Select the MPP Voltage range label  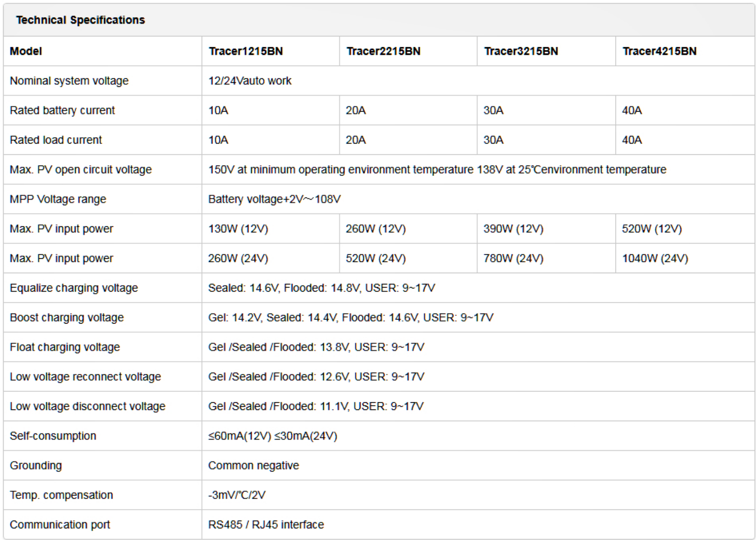click(x=58, y=199)
